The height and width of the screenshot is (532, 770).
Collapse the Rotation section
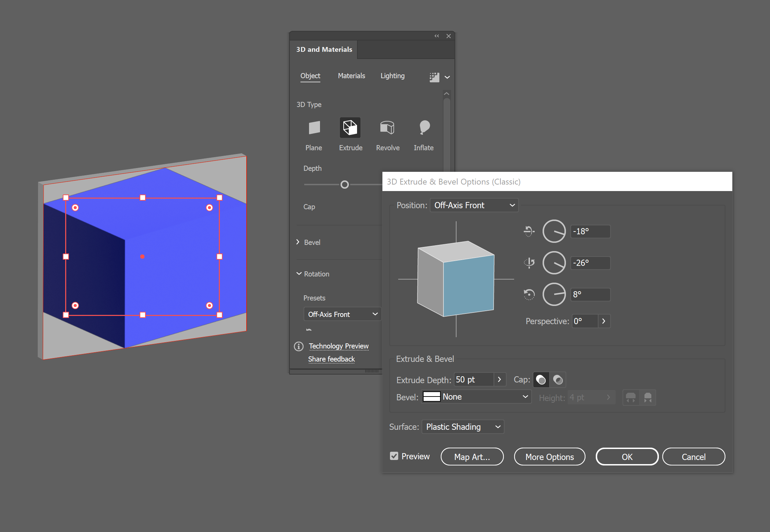point(299,274)
